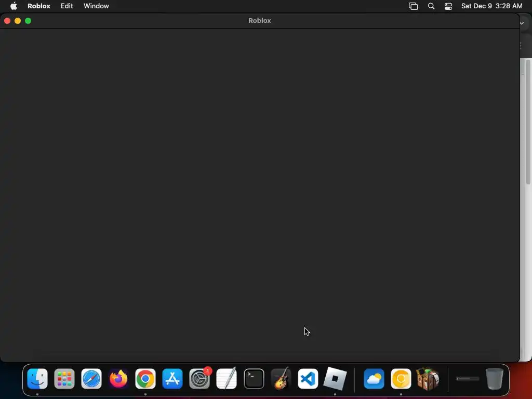The height and width of the screenshot is (399, 532).
Task: Close the Roblox window with red button
Action: pyautogui.click(x=7, y=21)
